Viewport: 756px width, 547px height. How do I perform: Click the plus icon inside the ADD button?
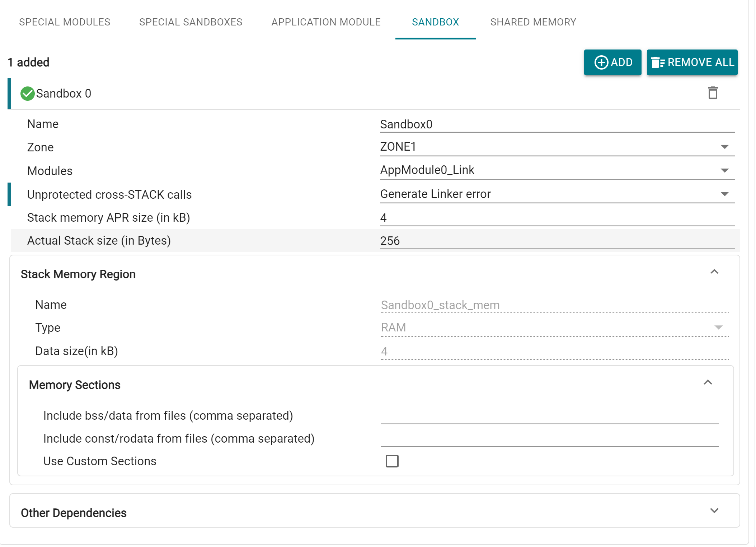pyautogui.click(x=601, y=62)
